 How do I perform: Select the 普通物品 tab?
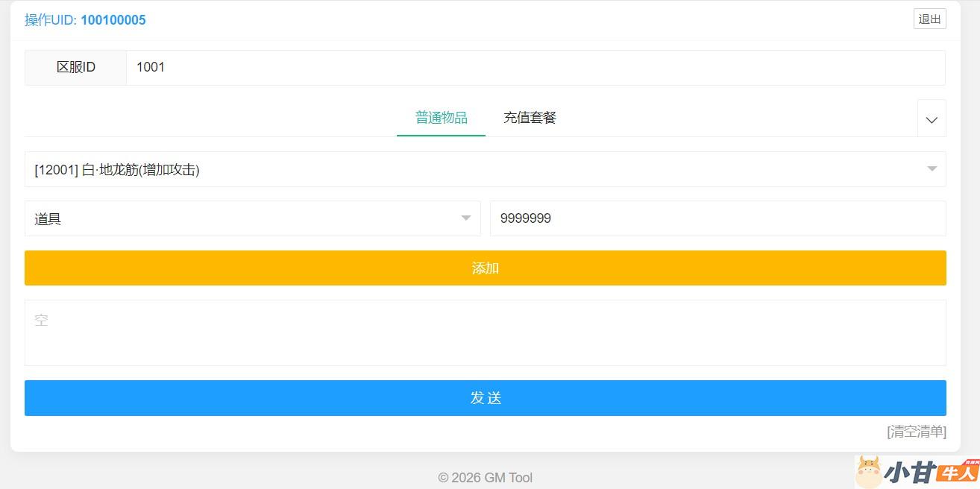441,118
